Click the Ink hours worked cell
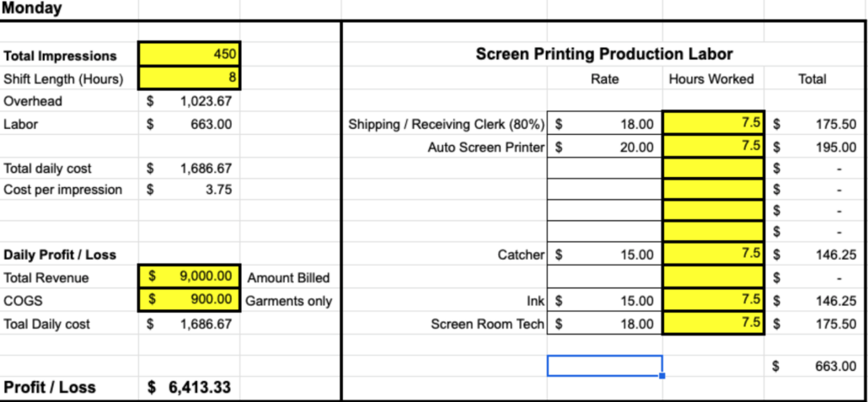This screenshot has height=402, width=868. pyautogui.click(x=713, y=300)
